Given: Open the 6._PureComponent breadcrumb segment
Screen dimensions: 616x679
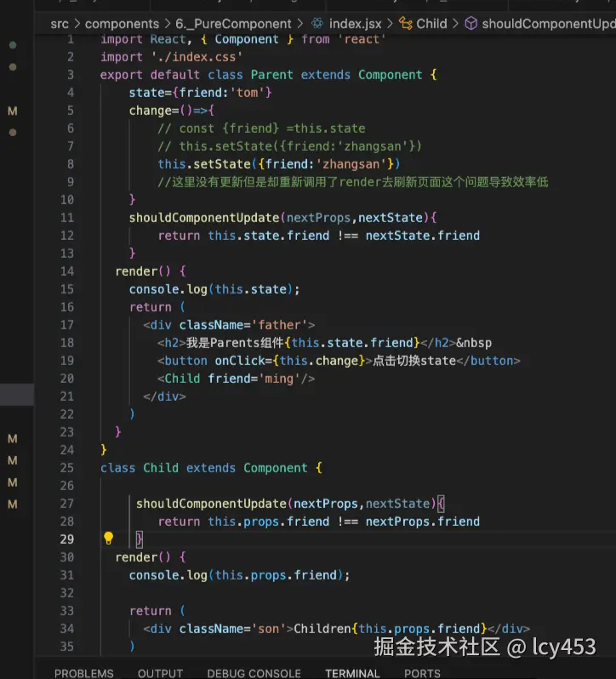Looking at the screenshot, I should [x=233, y=24].
